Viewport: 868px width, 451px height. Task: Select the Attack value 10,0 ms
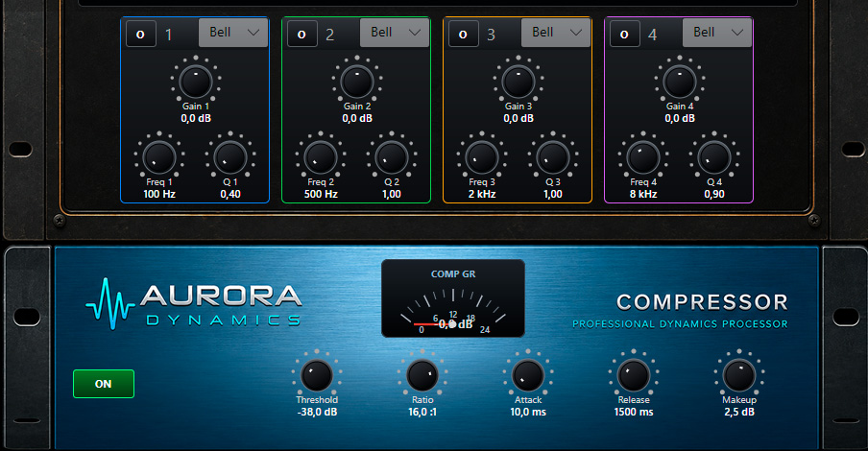click(528, 413)
